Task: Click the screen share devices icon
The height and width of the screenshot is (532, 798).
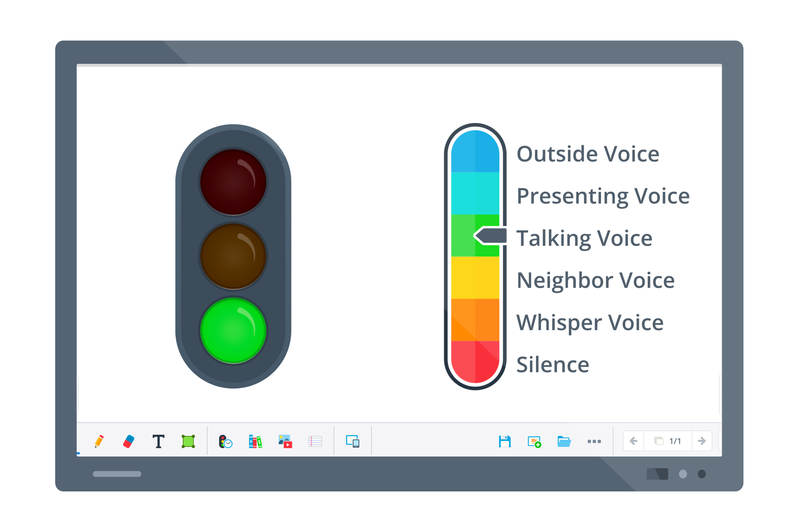Action: pos(353,442)
